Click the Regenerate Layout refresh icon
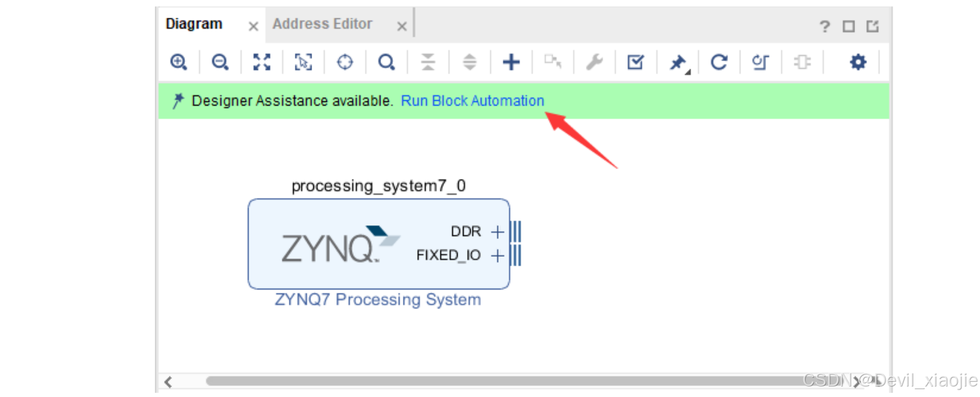Screen dimensions: 980x397 (x=719, y=62)
